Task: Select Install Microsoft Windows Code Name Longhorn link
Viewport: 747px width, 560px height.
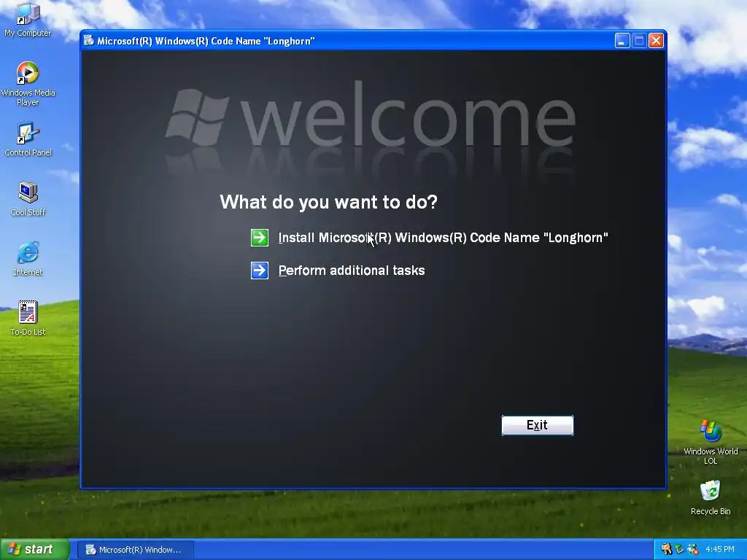Action: [443, 238]
